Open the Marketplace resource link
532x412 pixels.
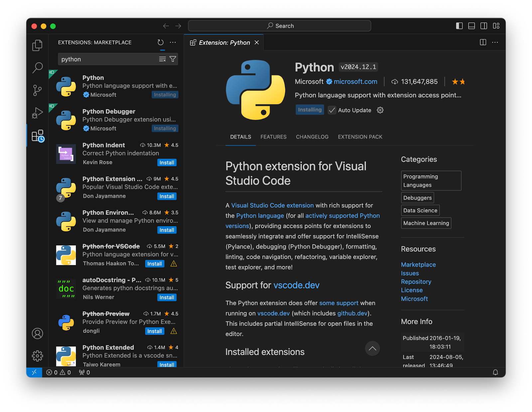coord(418,265)
